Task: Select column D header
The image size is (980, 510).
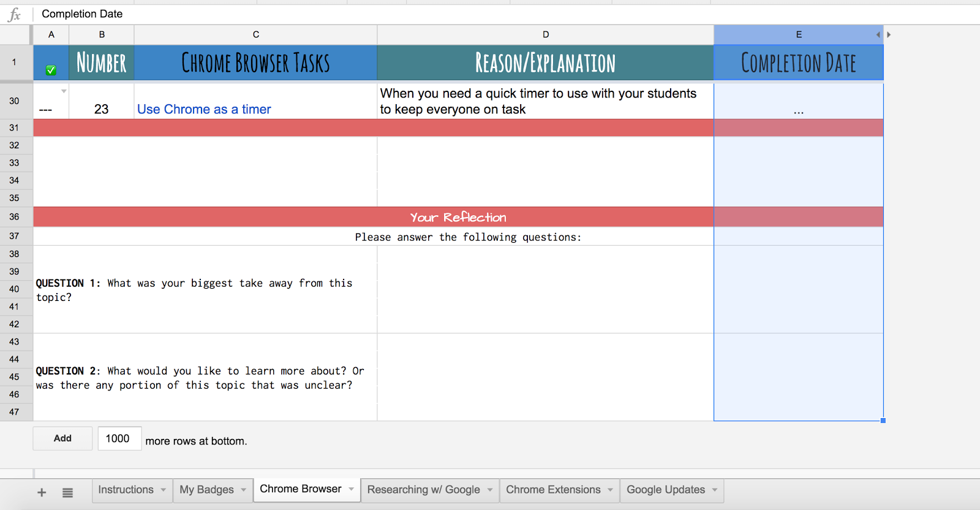Action: [x=545, y=35]
